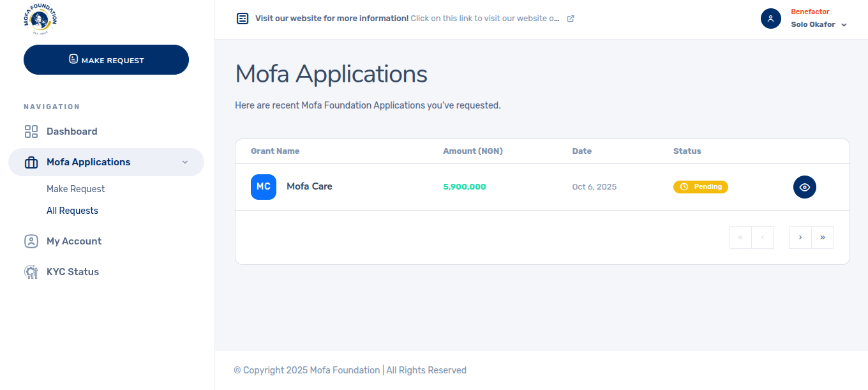The width and height of the screenshot is (868, 390).
Task: Go to the next page arrow
Action: pos(800,237)
